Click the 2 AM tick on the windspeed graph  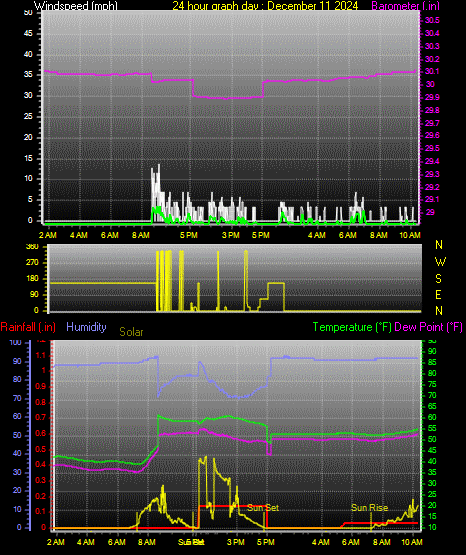[x=48, y=235]
